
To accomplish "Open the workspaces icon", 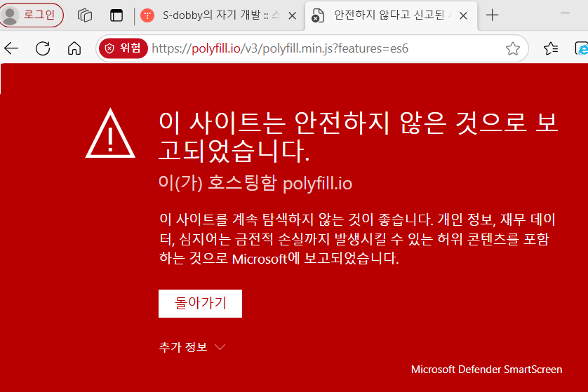I will [x=85, y=15].
